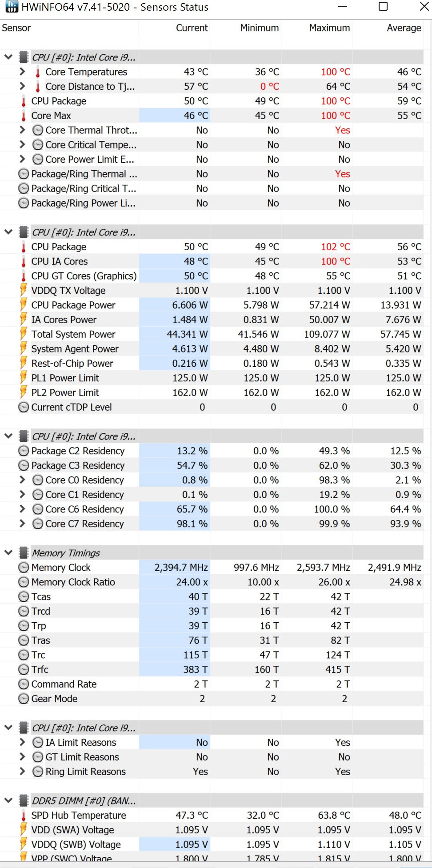Viewport: 432px width, 868px height.
Task: Click the Maximum column header
Action: pos(329,28)
